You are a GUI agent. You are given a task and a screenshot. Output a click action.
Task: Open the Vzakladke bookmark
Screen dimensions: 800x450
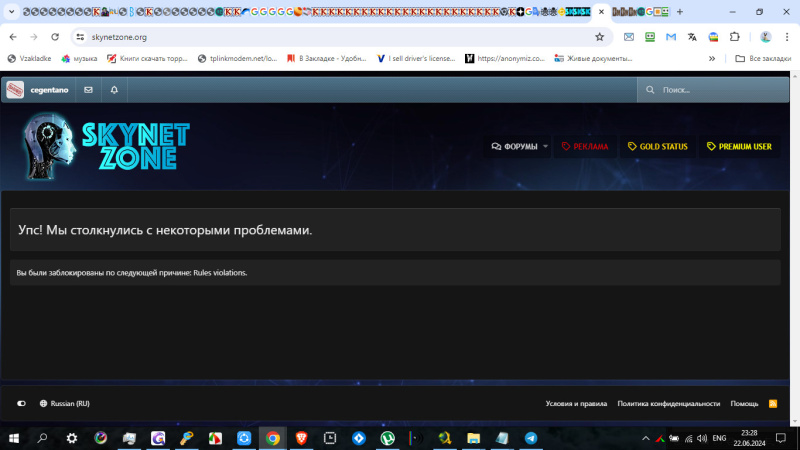30,59
